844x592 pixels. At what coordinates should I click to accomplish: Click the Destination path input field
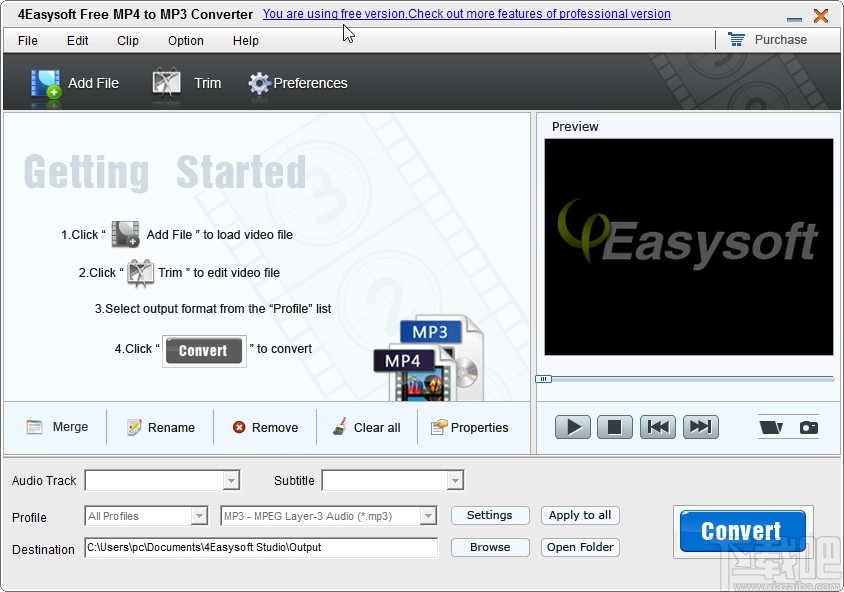tap(260, 548)
